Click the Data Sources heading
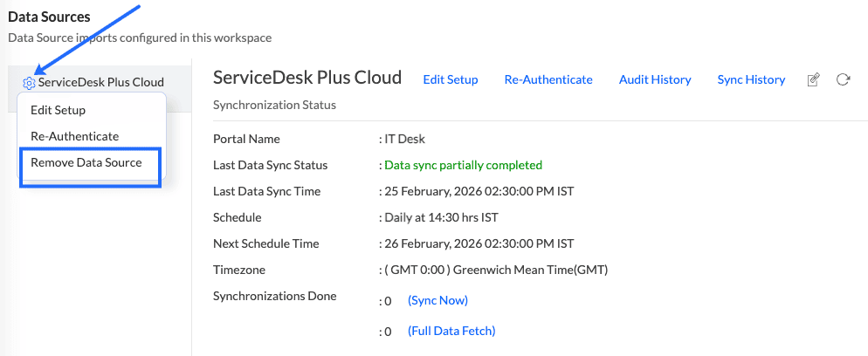The image size is (868, 356). [x=49, y=17]
